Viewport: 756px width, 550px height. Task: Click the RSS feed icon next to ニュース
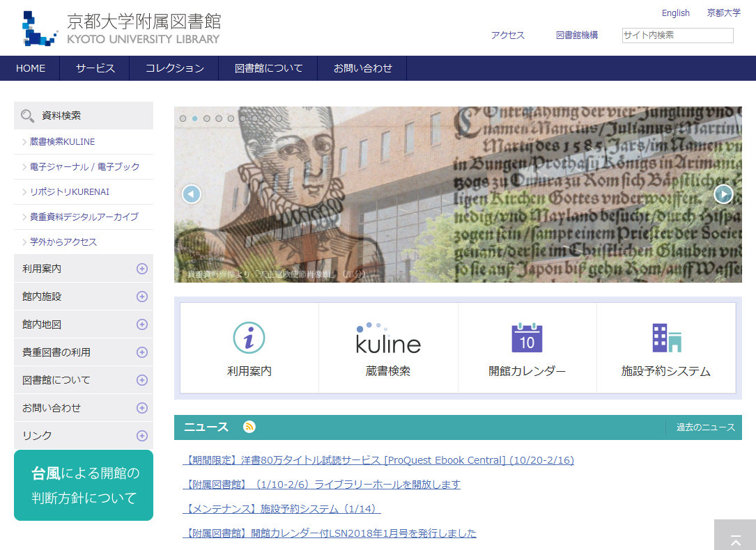(x=249, y=427)
